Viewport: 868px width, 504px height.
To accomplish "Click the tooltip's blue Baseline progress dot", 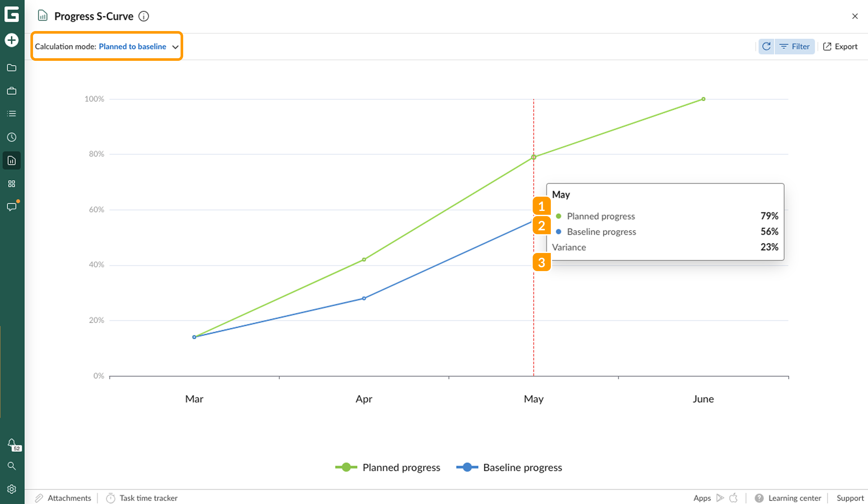I will (x=559, y=232).
